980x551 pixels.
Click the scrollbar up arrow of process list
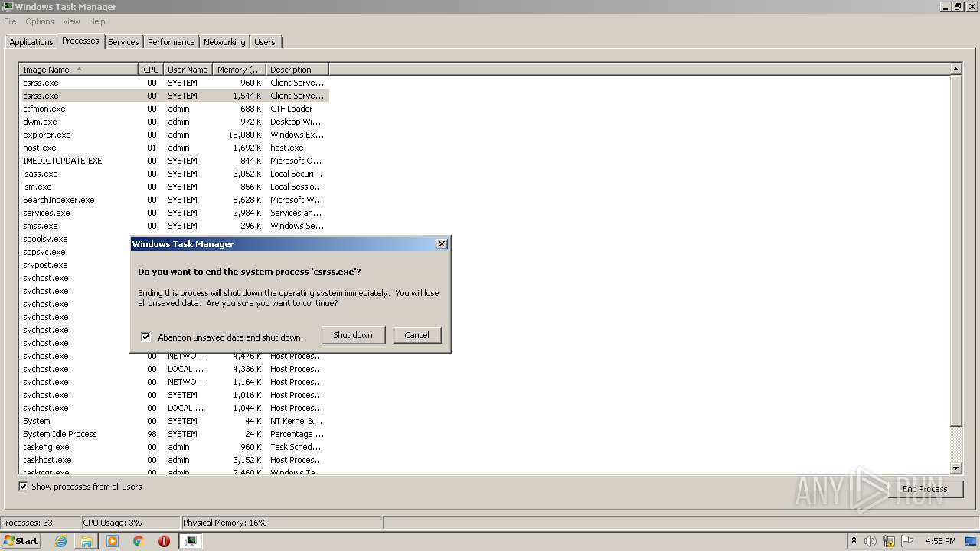point(955,70)
